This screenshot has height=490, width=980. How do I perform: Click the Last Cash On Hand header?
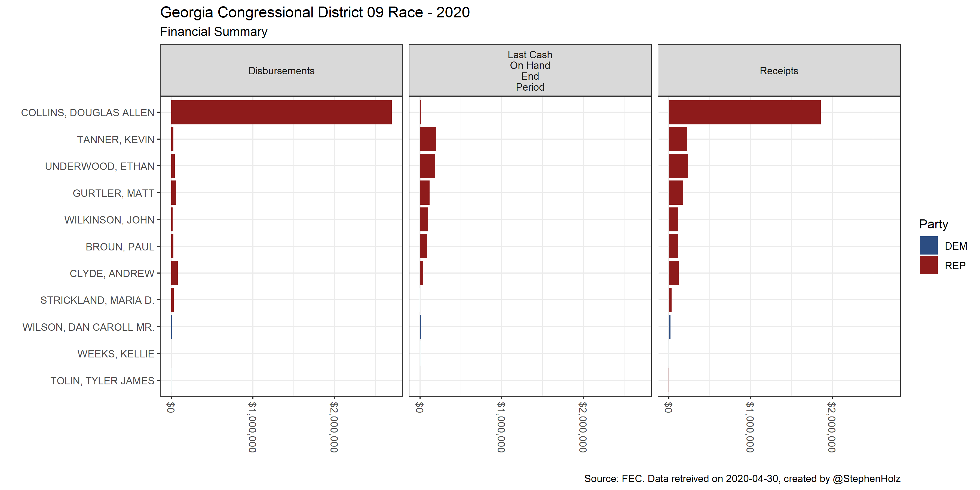(529, 71)
